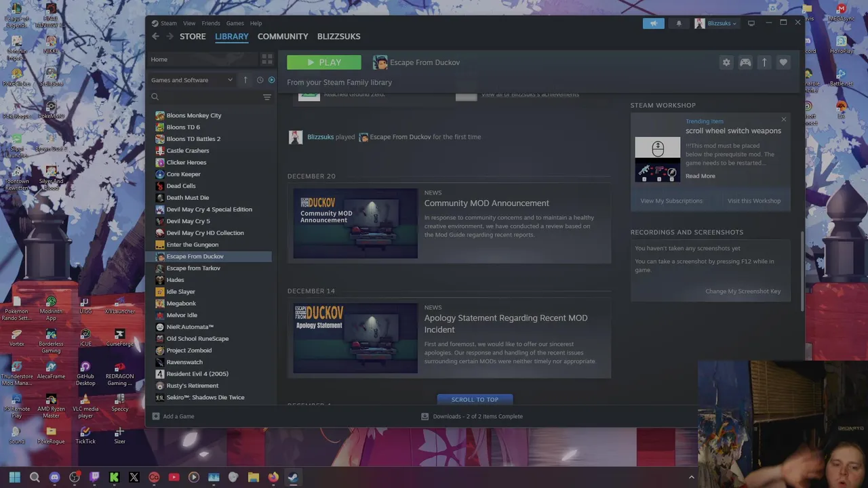Go back with the navigation arrow
868x488 pixels.
click(x=155, y=37)
